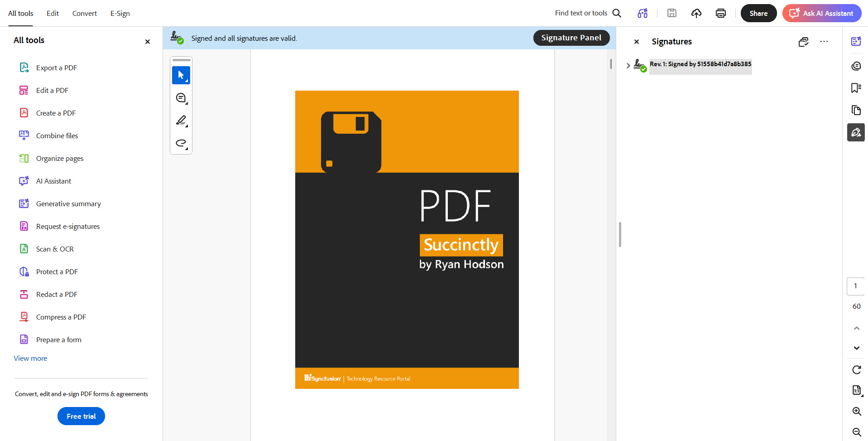Image resolution: width=868 pixels, height=441 pixels.
Task: Go to the next page arrow
Action: click(857, 348)
